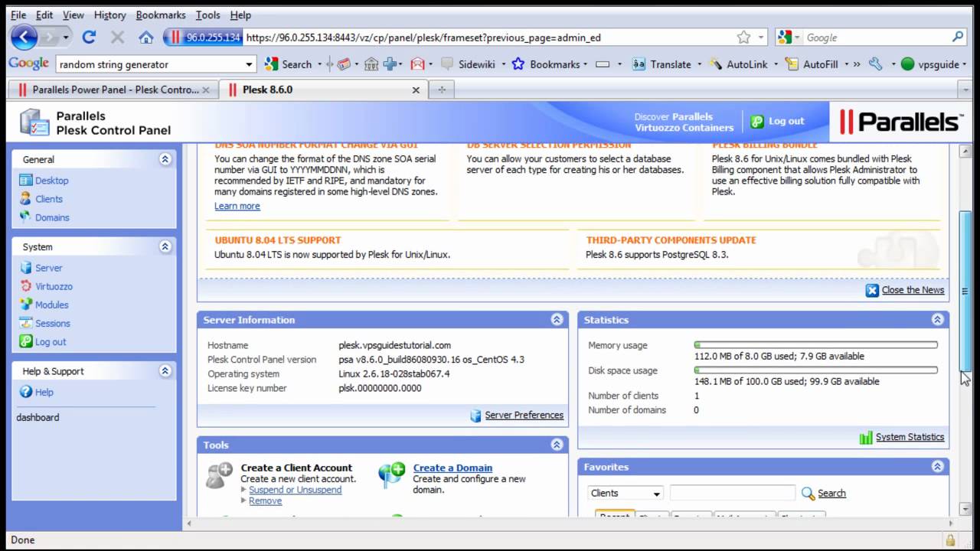Open Clients in the General panel

point(48,199)
